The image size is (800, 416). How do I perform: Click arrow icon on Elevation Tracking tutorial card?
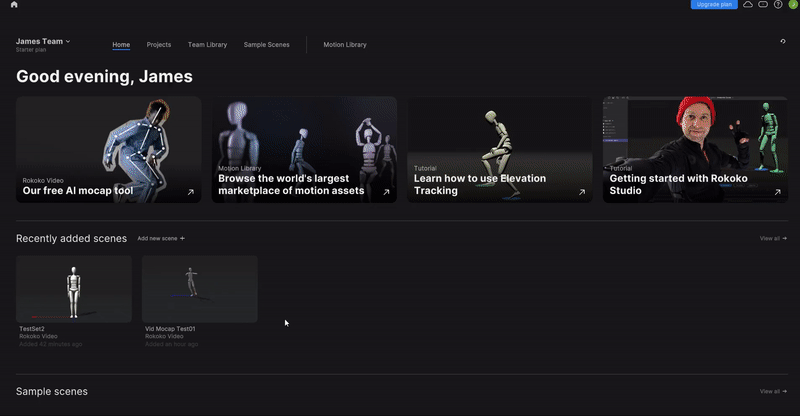[x=581, y=192]
